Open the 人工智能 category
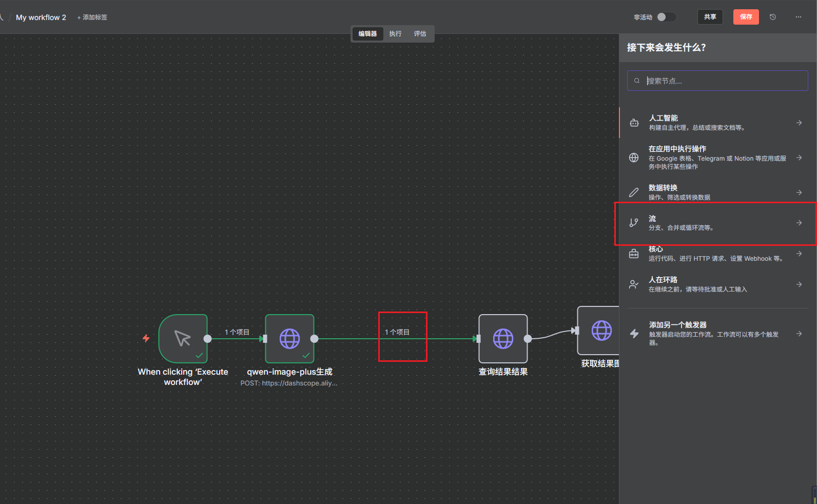The width and height of the screenshot is (817, 504). point(717,123)
